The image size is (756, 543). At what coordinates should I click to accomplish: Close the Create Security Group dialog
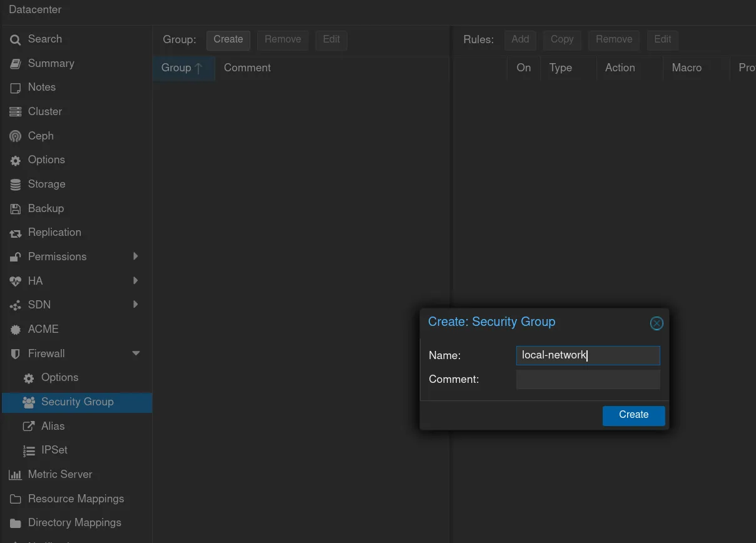[x=656, y=323]
